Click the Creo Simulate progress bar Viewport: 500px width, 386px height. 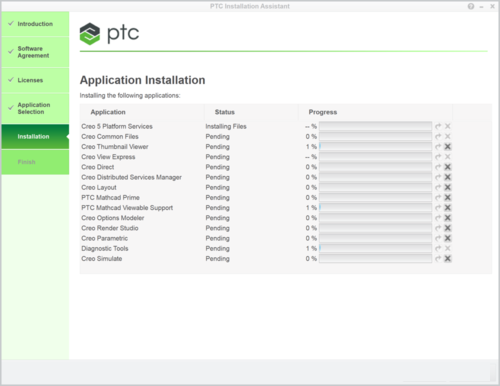pos(375,259)
